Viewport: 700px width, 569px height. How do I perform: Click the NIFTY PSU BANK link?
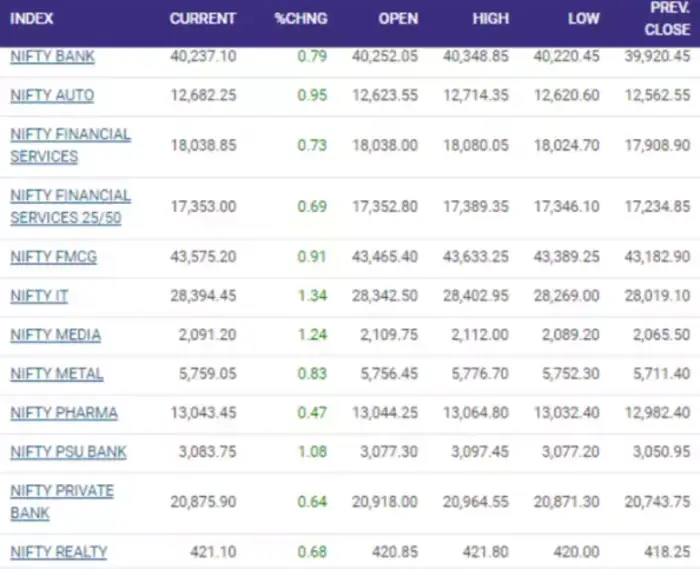(68, 452)
